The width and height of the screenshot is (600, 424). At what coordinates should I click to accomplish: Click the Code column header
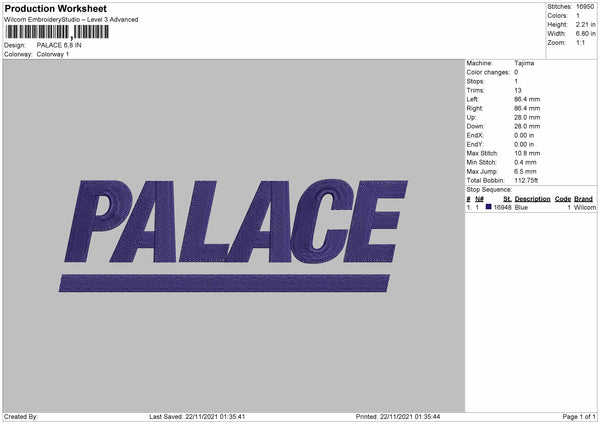(563, 199)
